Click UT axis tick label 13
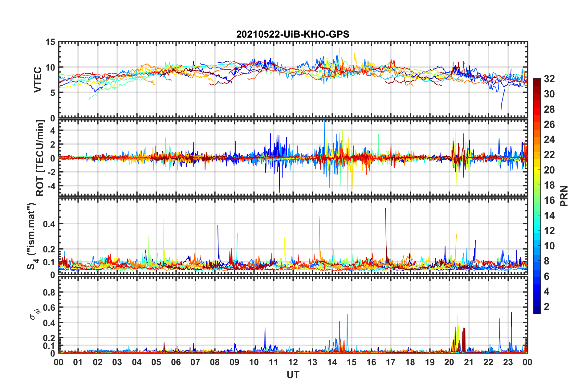Screen dimensions: 586x392 pyautogui.click(x=313, y=362)
